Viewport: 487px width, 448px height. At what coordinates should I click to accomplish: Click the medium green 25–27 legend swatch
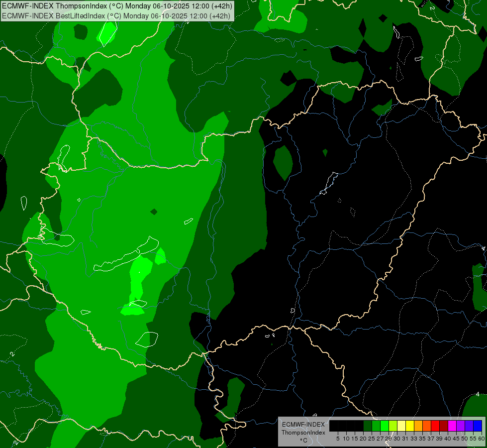(x=376, y=426)
